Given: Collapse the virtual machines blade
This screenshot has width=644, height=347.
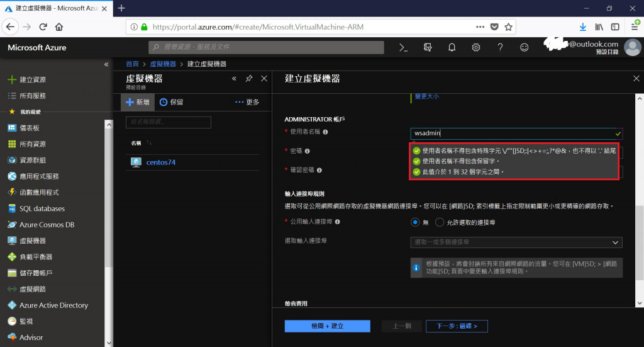Looking at the screenshot, I should pyautogui.click(x=234, y=78).
